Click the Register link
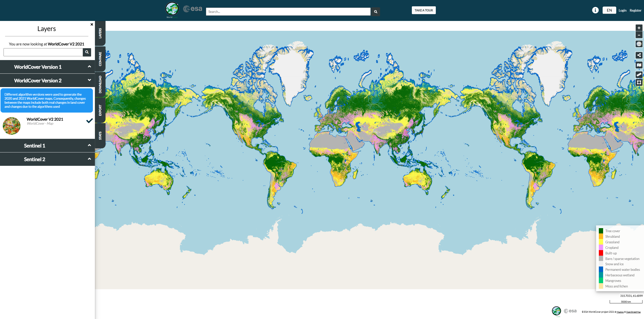Screen dimensions: 644x319 click(635, 10)
